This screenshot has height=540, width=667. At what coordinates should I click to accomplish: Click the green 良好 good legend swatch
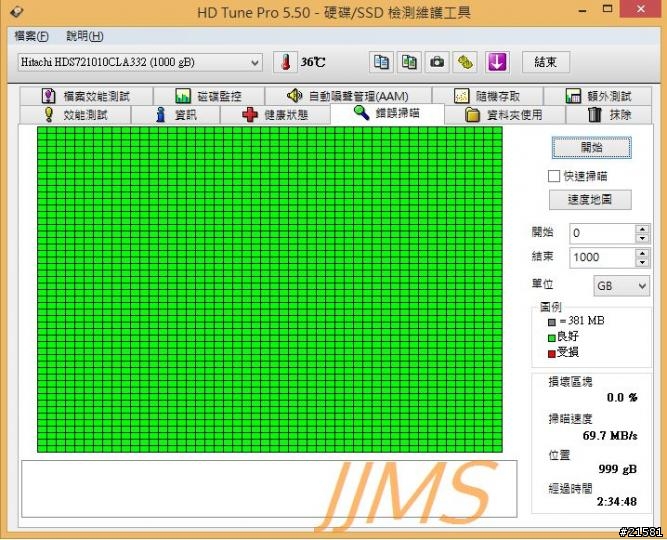click(x=552, y=338)
